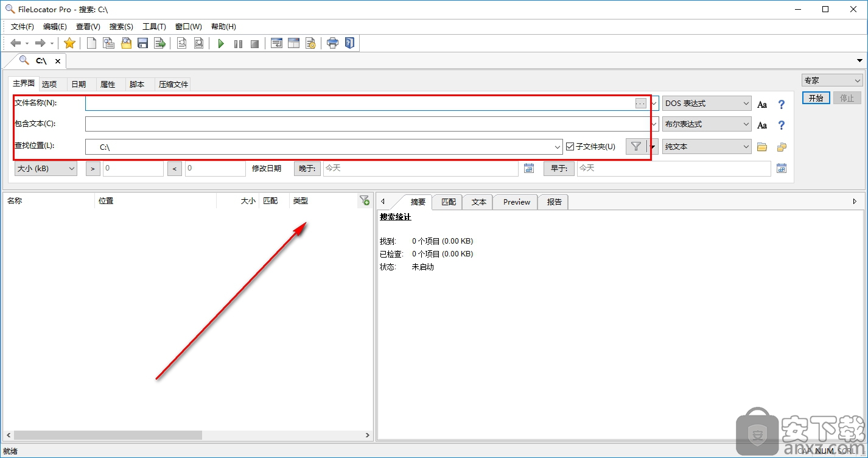This screenshot has width=868, height=458.
Task: Toggle the 子文件夹 checkbox
Action: pos(570,146)
